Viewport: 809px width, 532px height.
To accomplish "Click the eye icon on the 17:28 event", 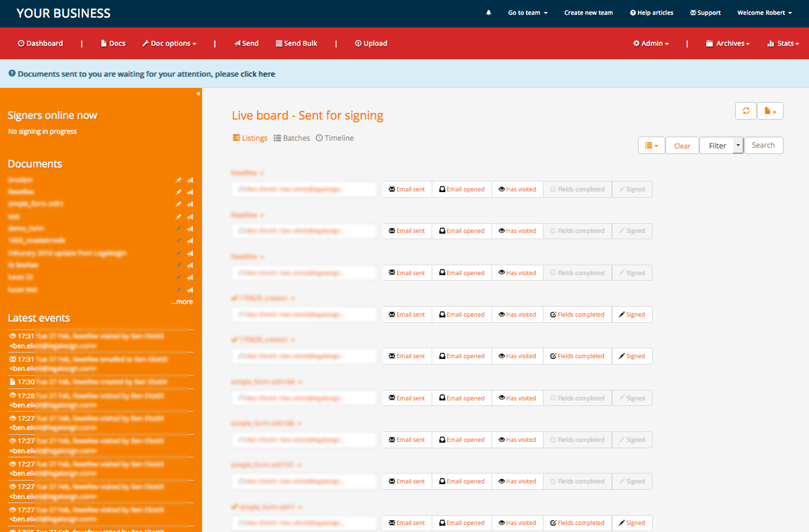I will click(13, 396).
